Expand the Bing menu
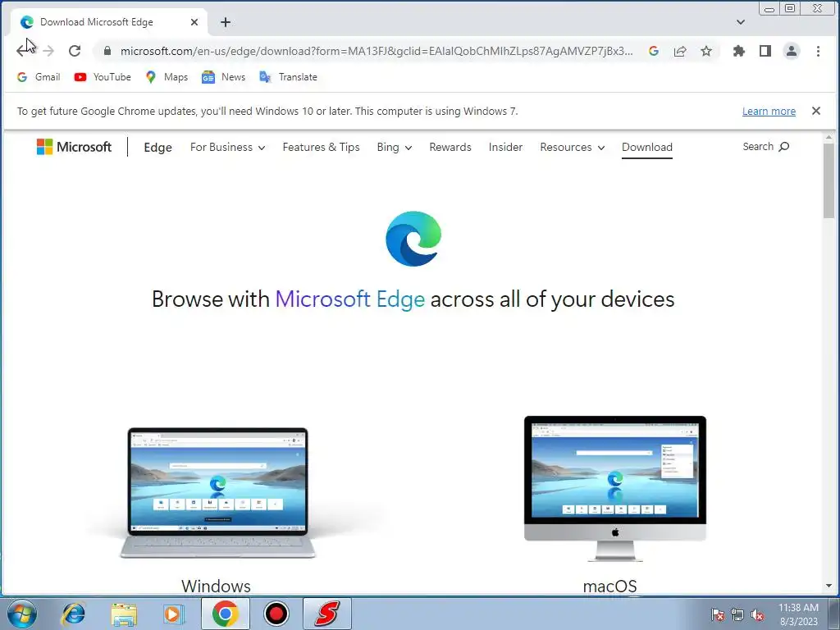The image size is (840, 630). [x=395, y=148]
